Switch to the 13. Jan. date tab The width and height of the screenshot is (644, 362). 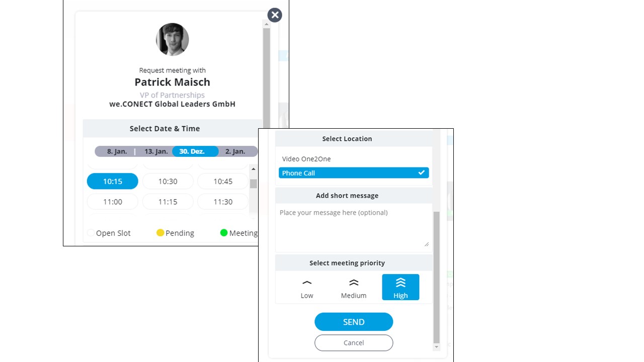[x=156, y=151]
